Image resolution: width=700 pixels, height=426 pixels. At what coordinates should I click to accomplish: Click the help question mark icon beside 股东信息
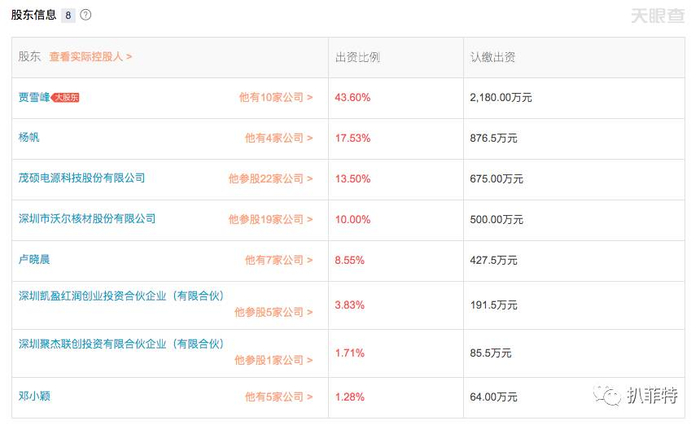click(86, 16)
